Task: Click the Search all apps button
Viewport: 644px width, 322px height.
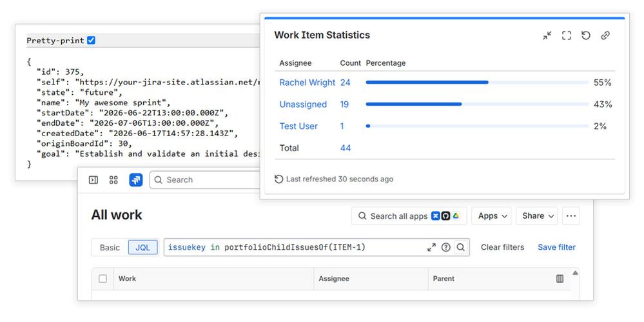Action: coord(409,216)
